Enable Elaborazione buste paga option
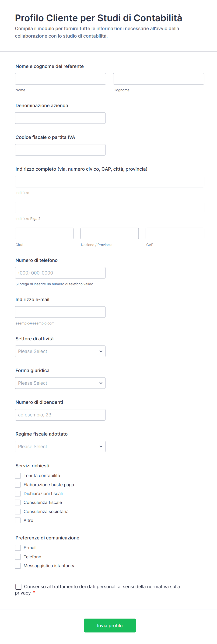 pos(18,485)
